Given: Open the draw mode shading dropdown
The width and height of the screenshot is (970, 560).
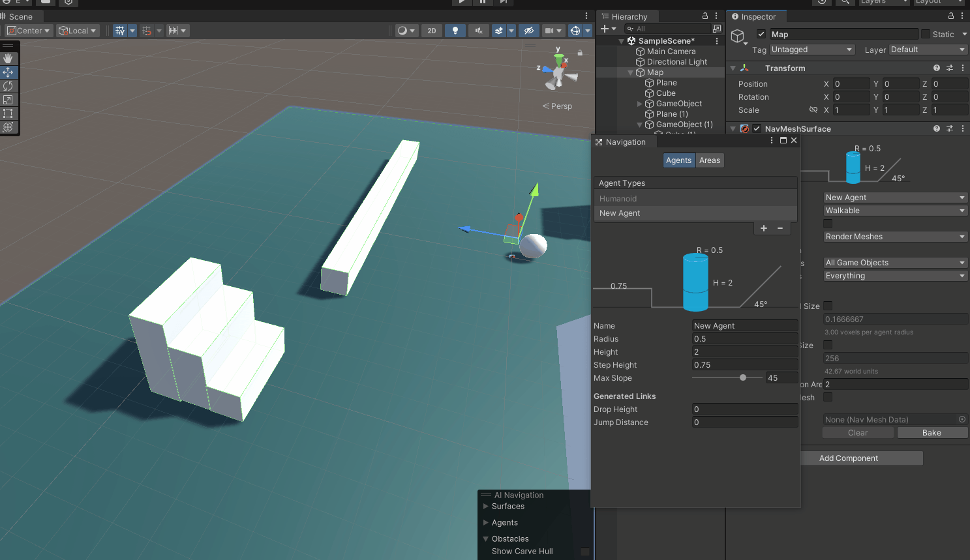Looking at the screenshot, I should [x=406, y=31].
